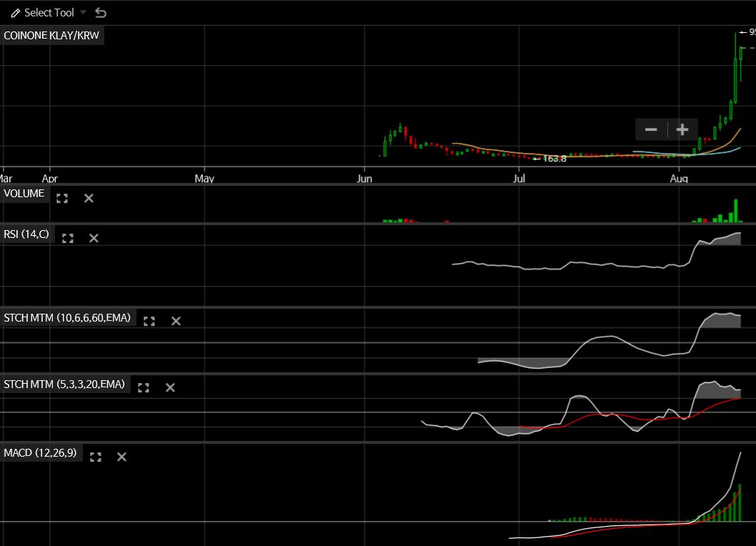Remove the STCH MTM (5,3,3,20,EMA) indicator

click(170, 387)
